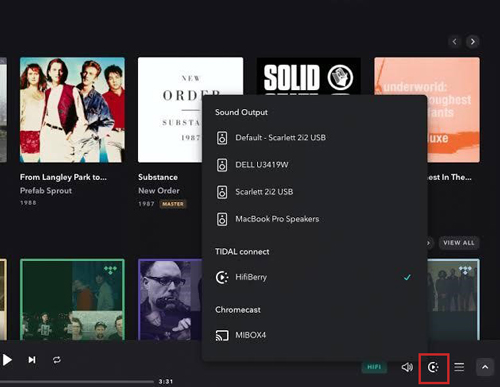
Task: Choose Scarlett 2i2 USB output device
Action: tap(315, 192)
